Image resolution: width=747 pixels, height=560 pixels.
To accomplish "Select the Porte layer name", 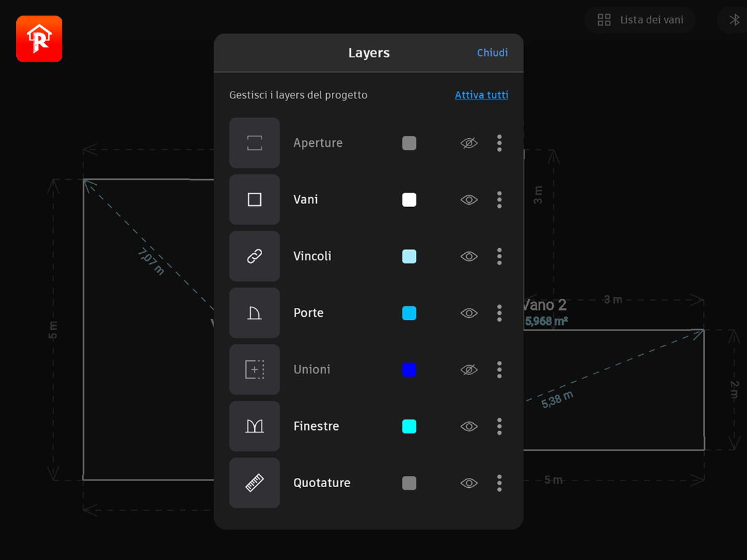I will (x=309, y=313).
